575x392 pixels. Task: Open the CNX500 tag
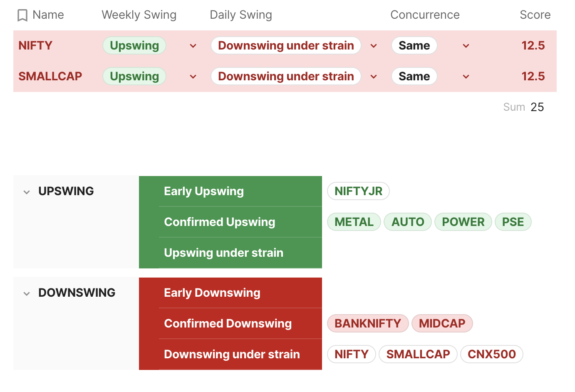click(x=491, y=354)
